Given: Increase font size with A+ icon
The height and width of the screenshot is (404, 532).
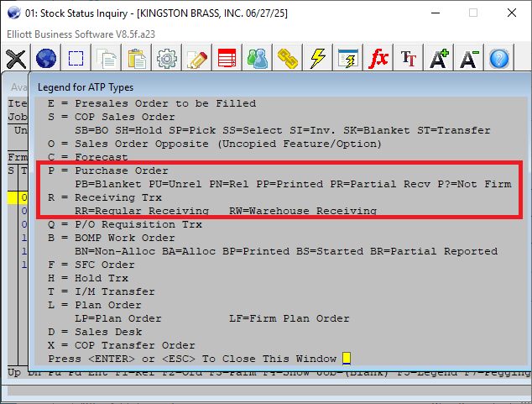Looking at the screenshot, I should point(439,59).
